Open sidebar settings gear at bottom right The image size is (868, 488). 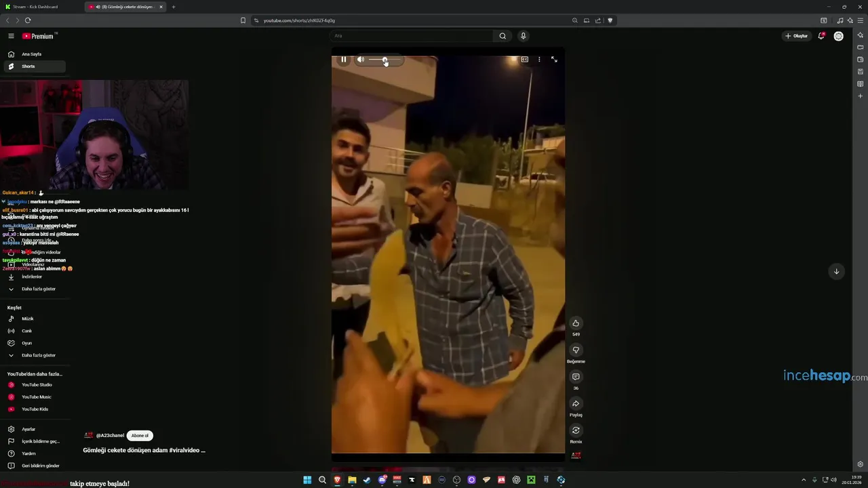click(861, 464)
